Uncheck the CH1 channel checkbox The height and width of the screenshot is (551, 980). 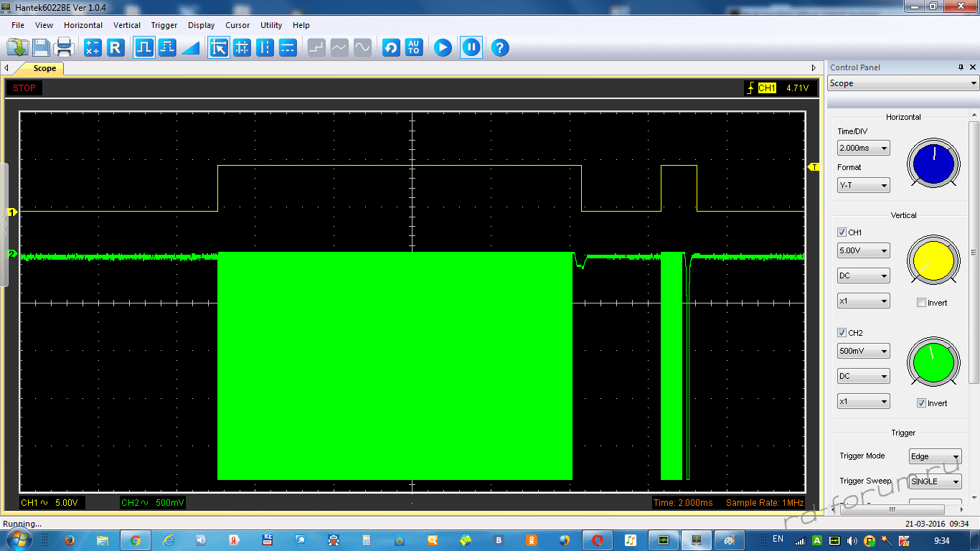pos(842,232)
